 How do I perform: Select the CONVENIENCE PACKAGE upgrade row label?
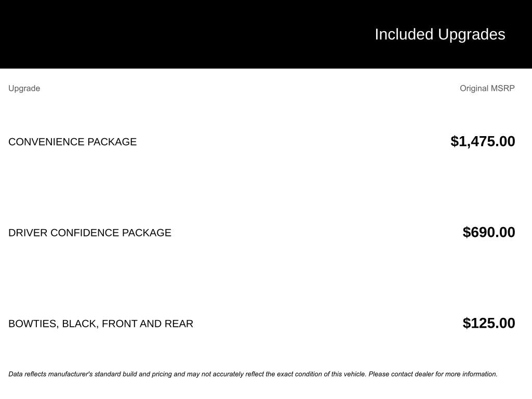(72, 142)
